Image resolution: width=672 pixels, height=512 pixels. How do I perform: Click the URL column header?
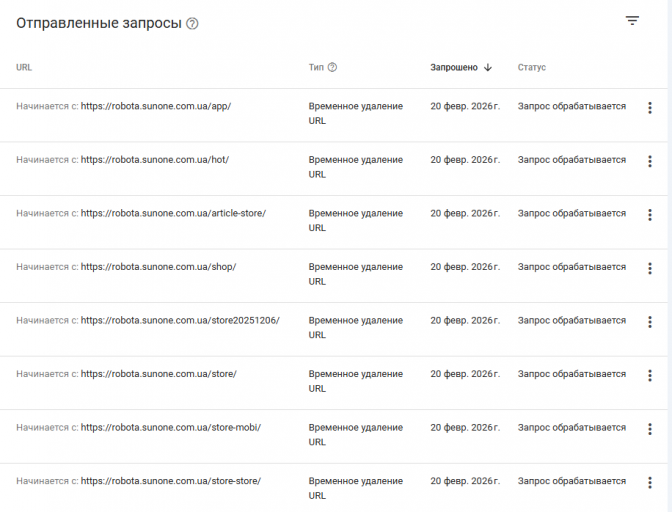click(24, 68)
